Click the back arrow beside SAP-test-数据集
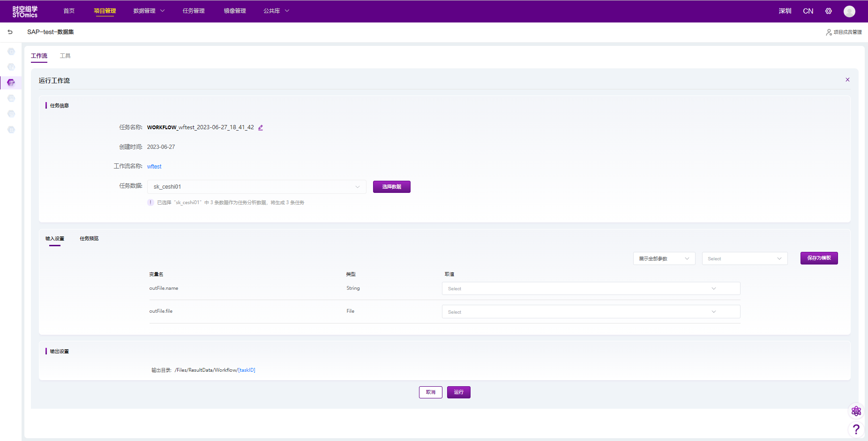The width and height of the screenshot is (868, 441). 10,32
